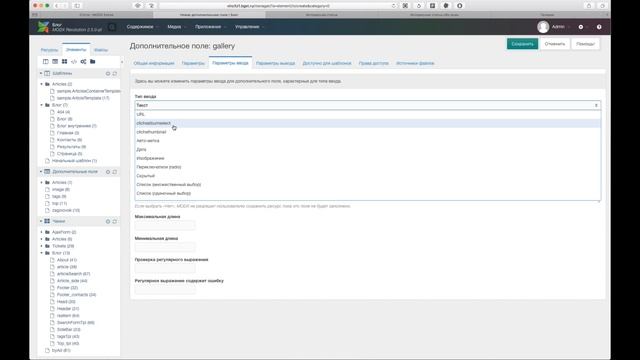Select Изображение option in the list
This screenshot has width=640, height=360.
(x=368, y=158)
